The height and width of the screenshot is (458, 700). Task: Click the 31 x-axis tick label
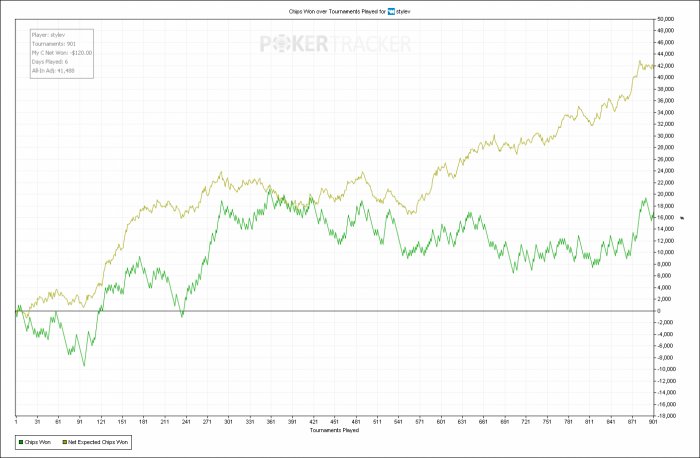tap(37, 421)
